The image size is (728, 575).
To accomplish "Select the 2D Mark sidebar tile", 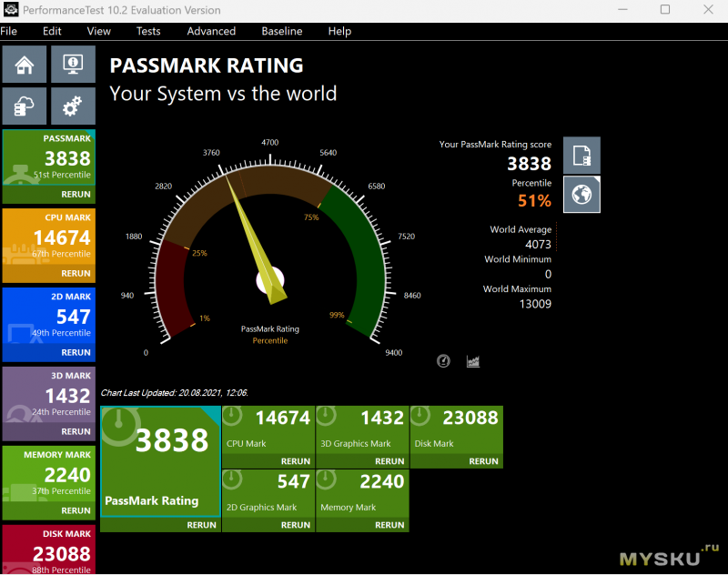I will [47, 318].
